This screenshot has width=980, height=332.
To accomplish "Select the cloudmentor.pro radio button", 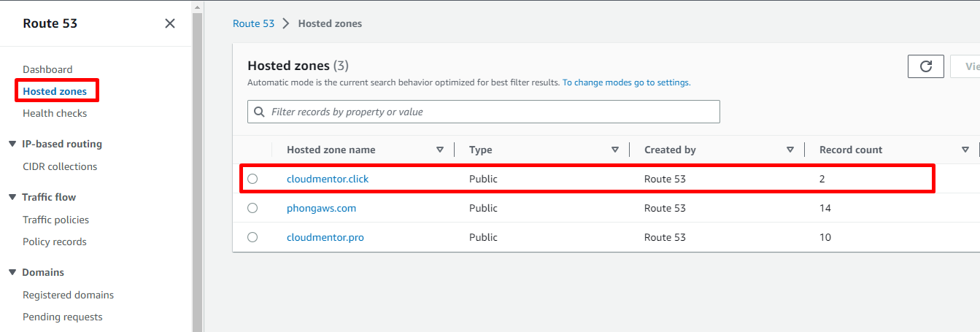I will click(252, 237).
